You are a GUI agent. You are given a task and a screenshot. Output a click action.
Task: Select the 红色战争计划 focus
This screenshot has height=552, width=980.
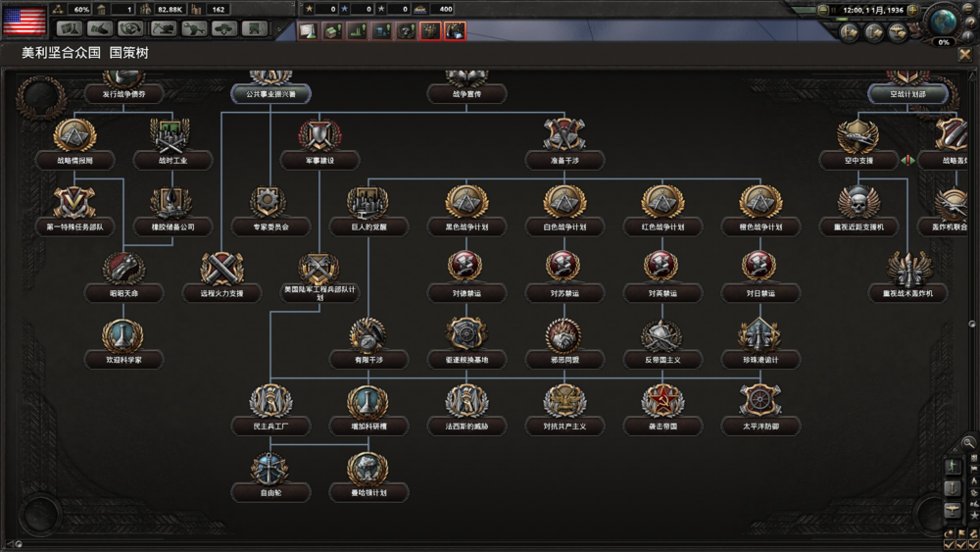pyautogui.click(x=662, y=210)
